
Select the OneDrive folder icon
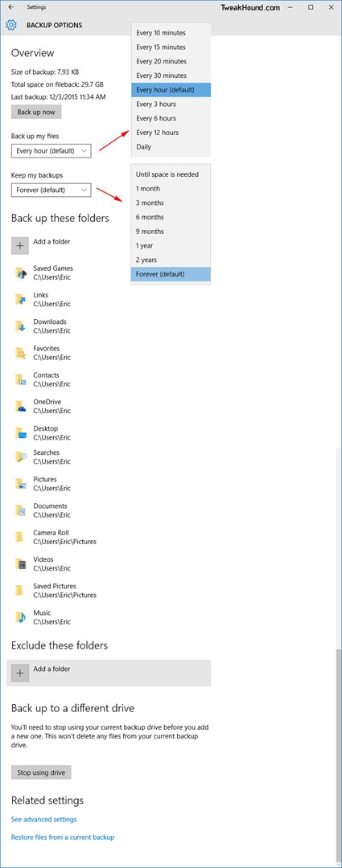click(20, 407)
